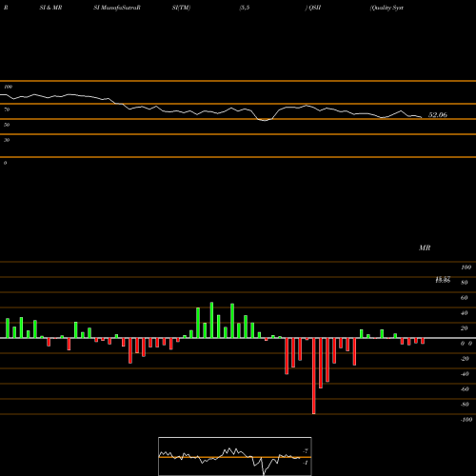476x476 pixels.
Task: Click the 20 label on MR axis
Action: pos(465,328)
